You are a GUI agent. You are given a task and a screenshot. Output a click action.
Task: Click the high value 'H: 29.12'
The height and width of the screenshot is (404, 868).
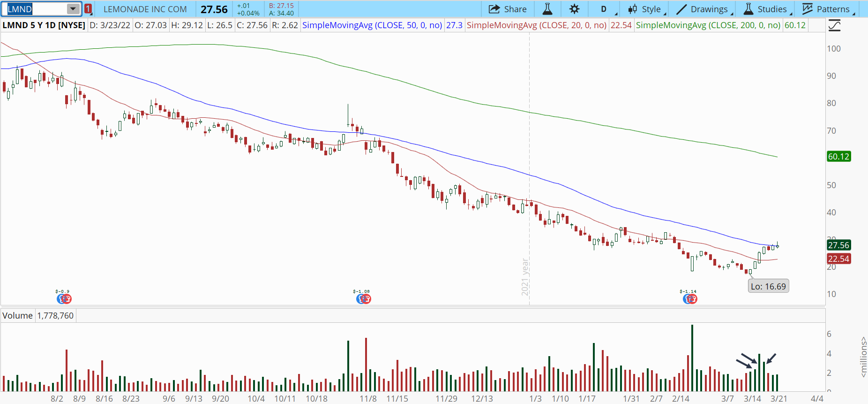[187, 25]
